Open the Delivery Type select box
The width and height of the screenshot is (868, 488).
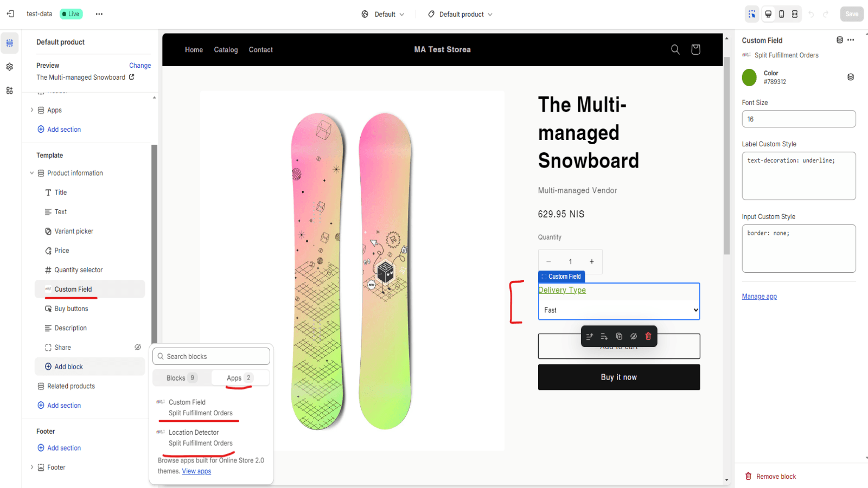point(618,310)
